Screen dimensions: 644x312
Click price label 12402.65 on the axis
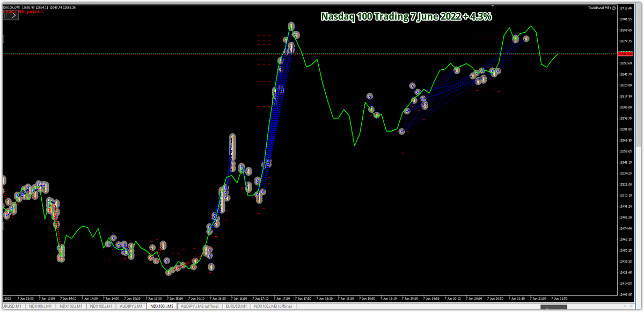(625, 294)
